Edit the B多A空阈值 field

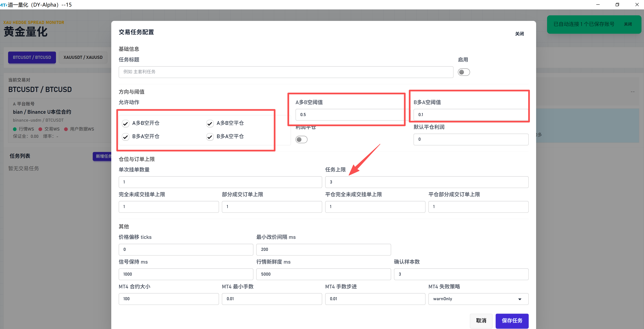coord(471,115)
